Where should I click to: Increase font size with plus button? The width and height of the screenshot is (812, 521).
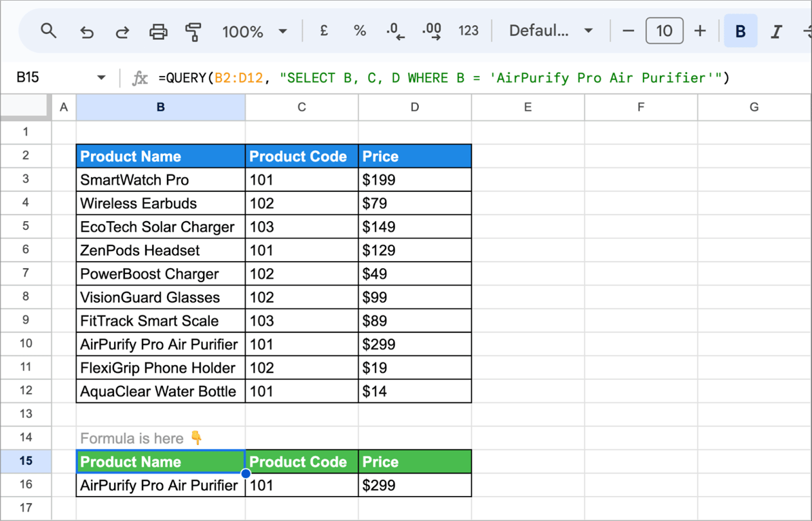click(700, 31)
